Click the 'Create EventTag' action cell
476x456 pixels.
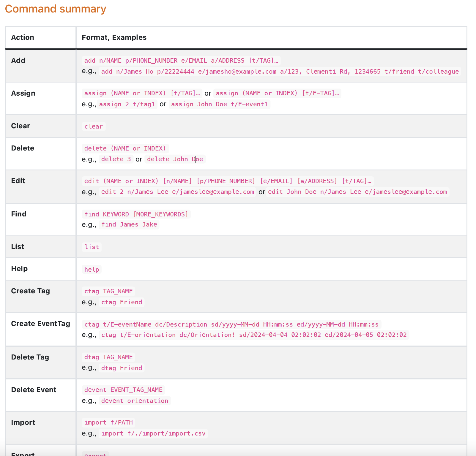[x=40, y=330]
